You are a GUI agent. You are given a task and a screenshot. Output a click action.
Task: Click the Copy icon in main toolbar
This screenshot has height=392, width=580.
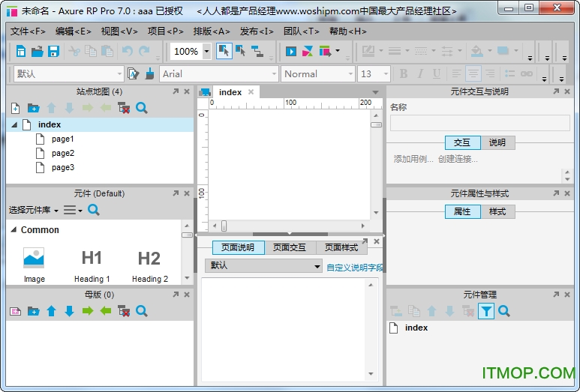point(91,51)
